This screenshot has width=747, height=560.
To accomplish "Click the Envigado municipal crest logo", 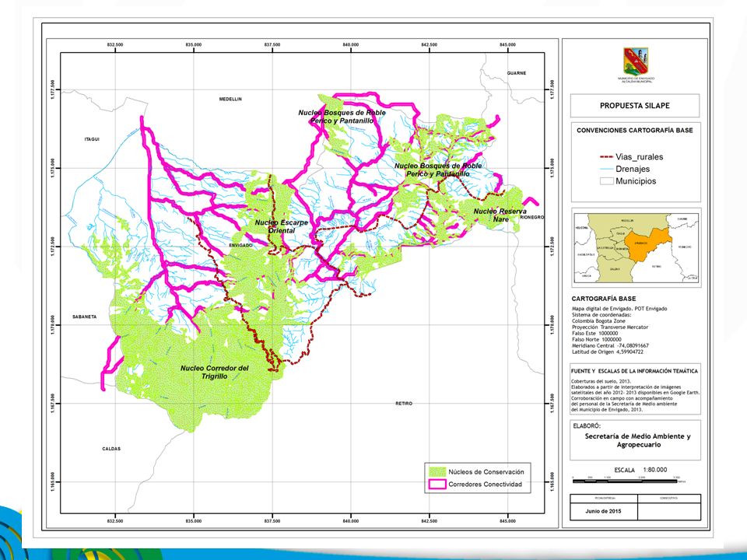I will (636, 61).
